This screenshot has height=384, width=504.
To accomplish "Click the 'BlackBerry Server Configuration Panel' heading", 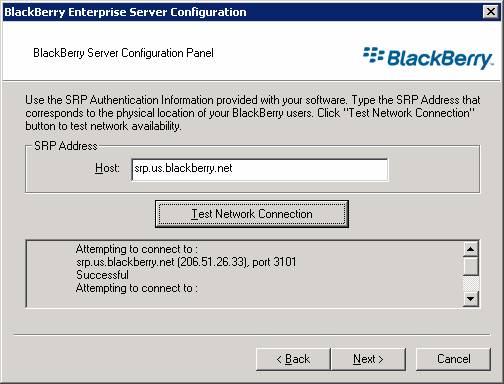I will point(123,53).
